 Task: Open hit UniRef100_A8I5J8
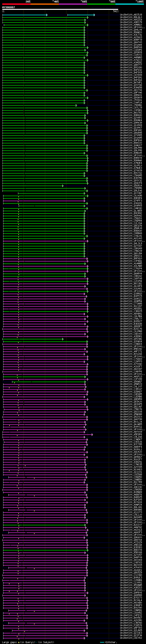pyautogui.click(x=131, y=15)
